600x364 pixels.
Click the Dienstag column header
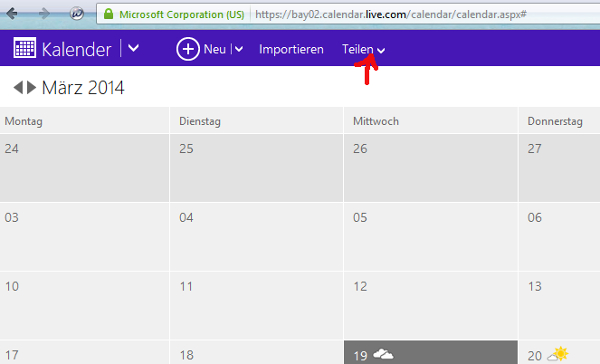[x=256, y=121]
